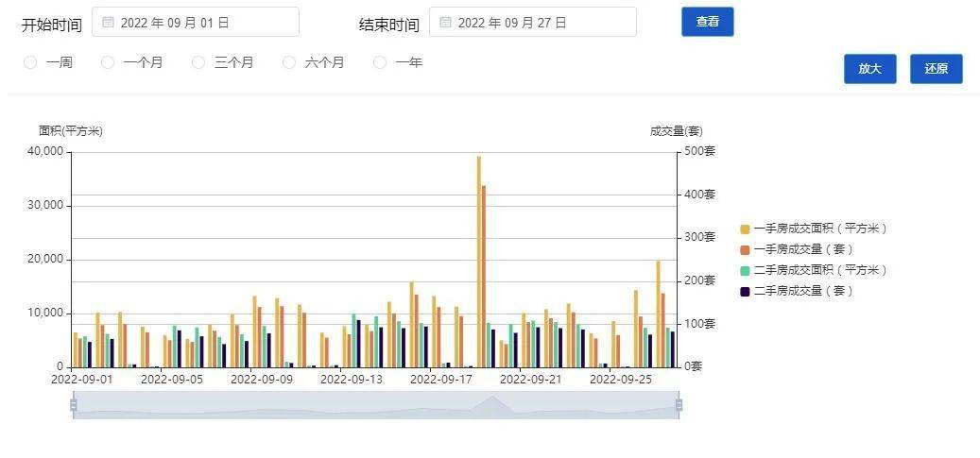Click the x-axis label 2022-09-09
This screenshot has height=458, width=980.
[x=262, y=379]
